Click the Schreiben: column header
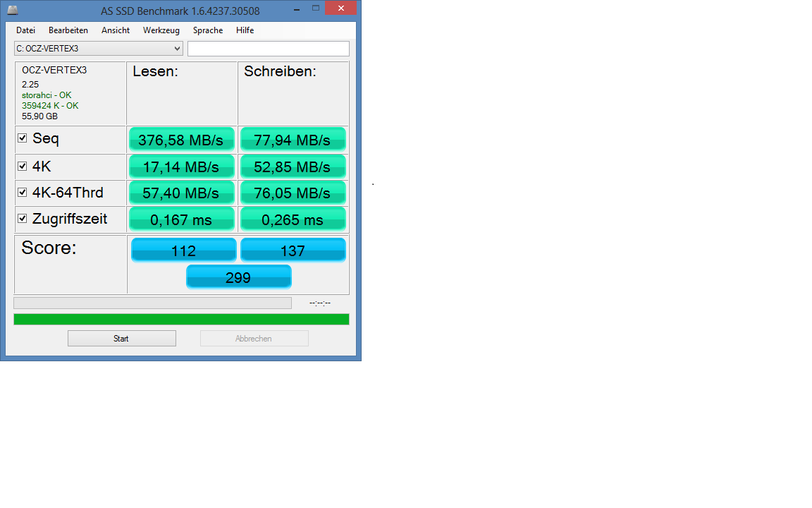Screen dimensions: 812x508 click(x=280, y=71)
